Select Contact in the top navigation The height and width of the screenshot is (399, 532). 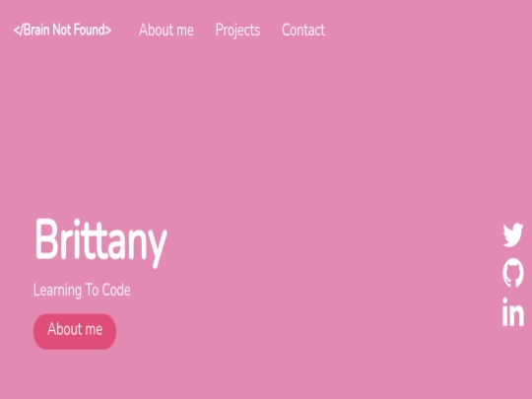[303, 31]
